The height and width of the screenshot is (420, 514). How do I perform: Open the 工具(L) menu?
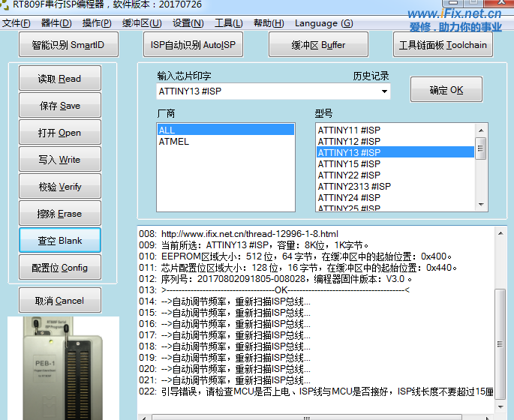[228, 23]
